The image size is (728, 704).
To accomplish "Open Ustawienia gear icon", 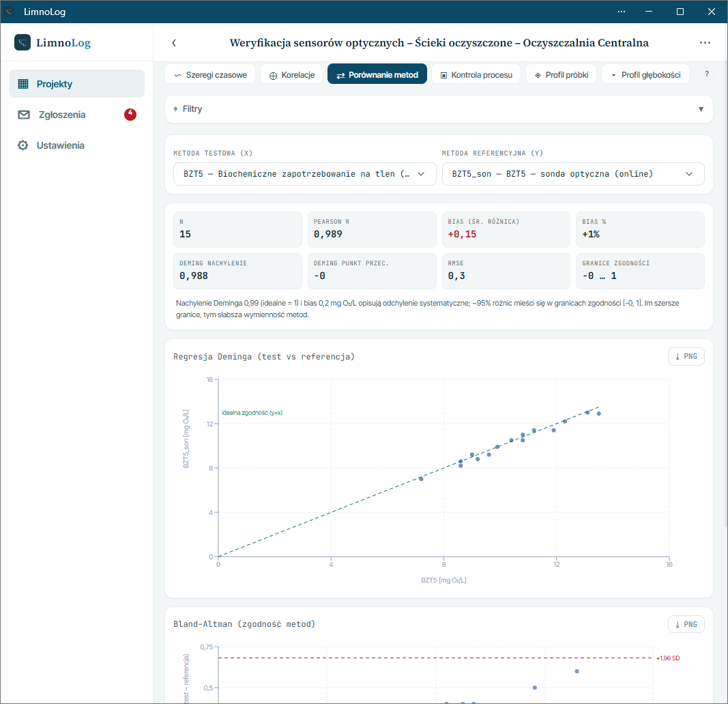I will click(x=23, y=145).
